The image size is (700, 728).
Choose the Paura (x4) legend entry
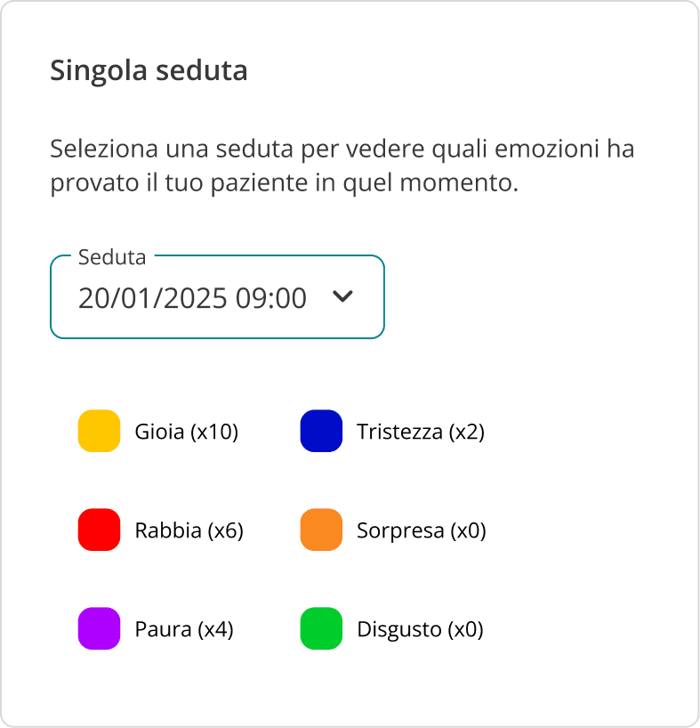pyautogui.click(x=183, y=630)
